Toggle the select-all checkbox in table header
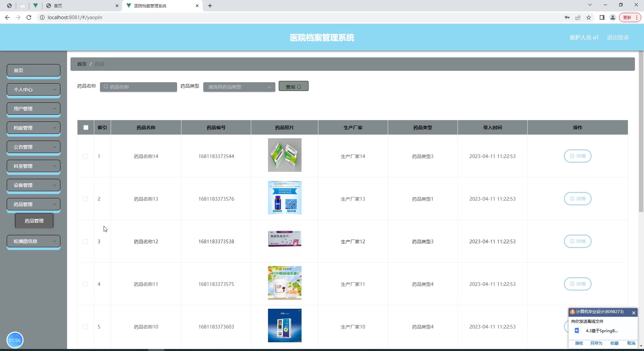The height and width of the screenshot is (351, 644). point(86,128)
